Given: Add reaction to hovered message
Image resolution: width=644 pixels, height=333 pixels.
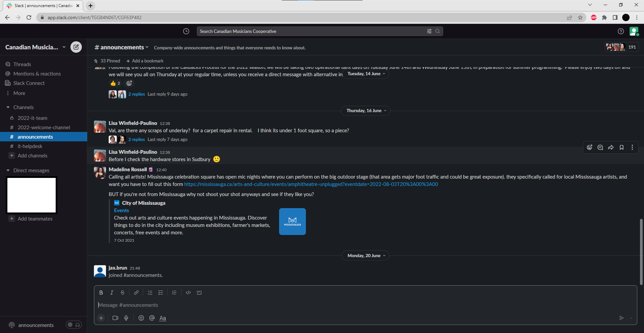Looking at the screenshot, I should 590,147.
